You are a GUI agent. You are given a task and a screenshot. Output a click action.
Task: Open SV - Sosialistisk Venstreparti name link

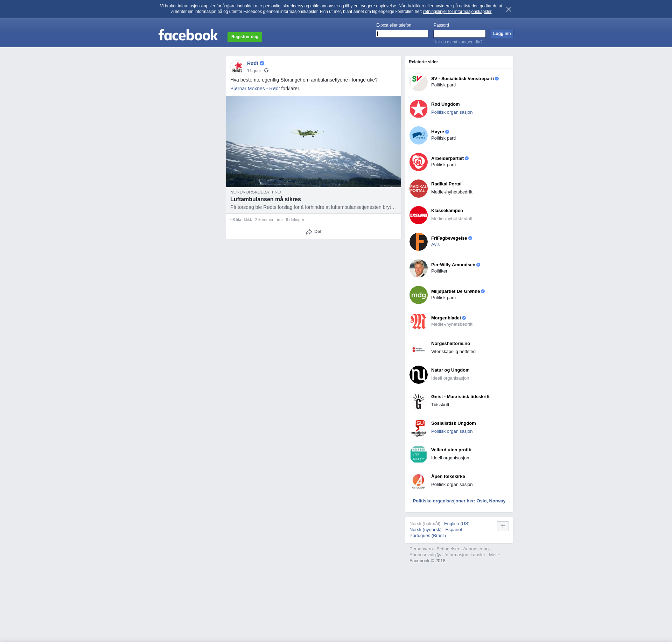tap(462, 79)
